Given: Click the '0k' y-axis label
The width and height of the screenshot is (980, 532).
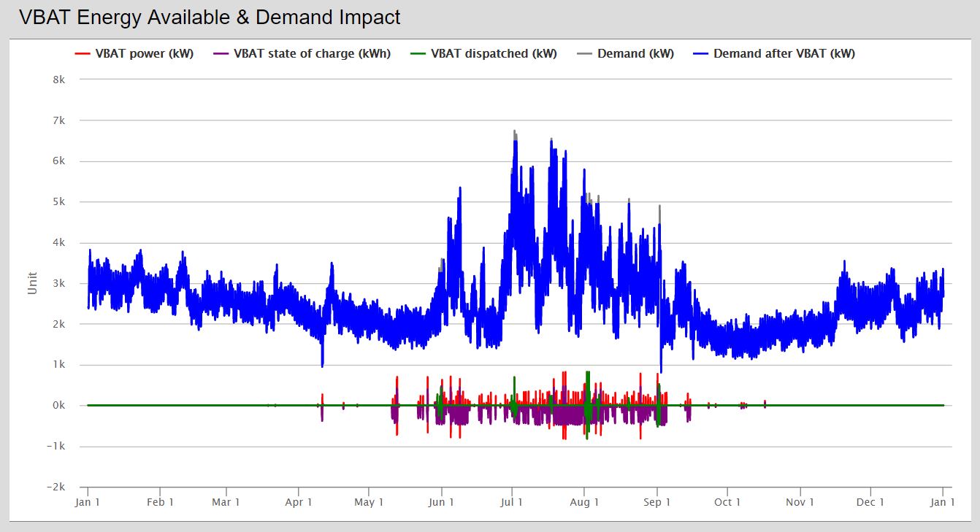Looking at the screenshot, I should [x=60, y=406].
